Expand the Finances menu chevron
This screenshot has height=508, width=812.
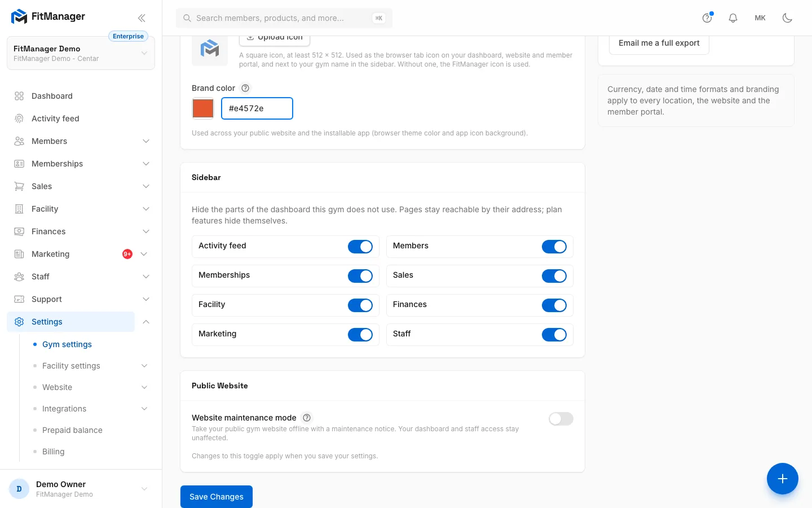coord(146,231)
